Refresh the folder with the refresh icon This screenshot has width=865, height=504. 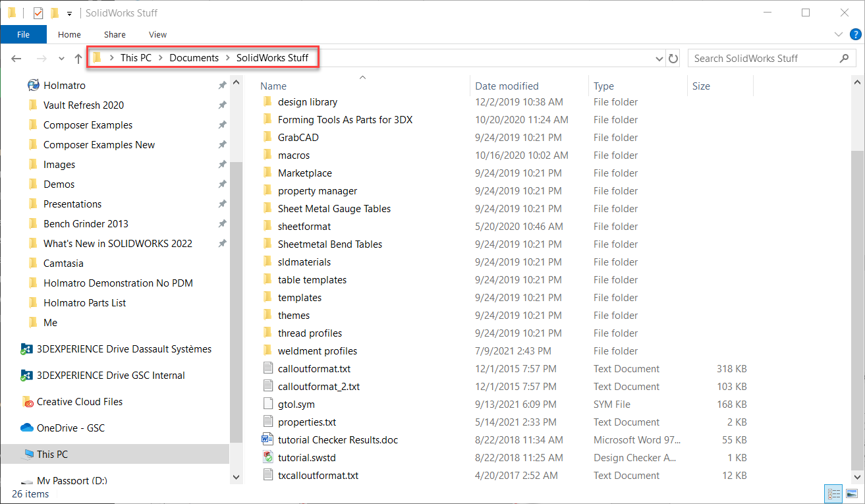point(673,59)
